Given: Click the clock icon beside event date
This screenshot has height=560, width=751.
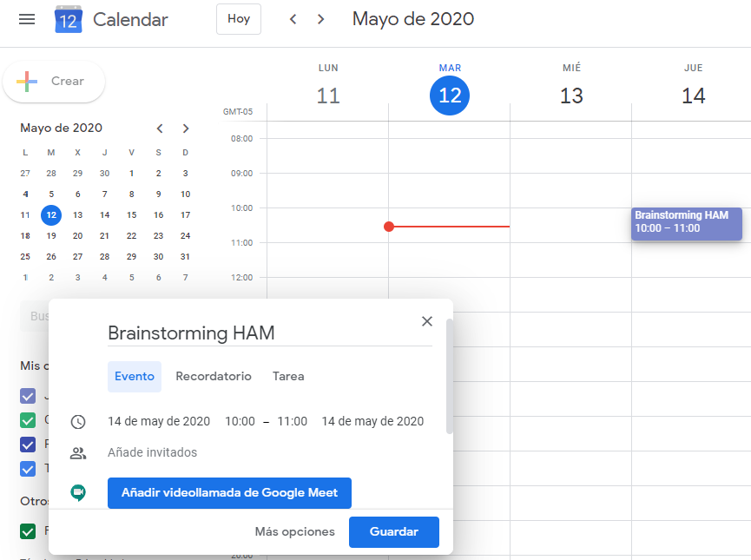Looking at the screenshot, I should click(78, 422).
